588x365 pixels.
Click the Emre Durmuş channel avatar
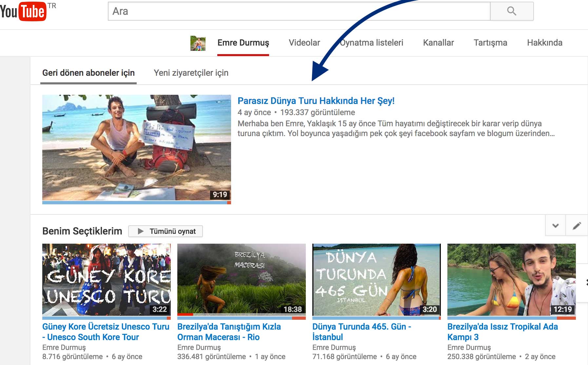tap(198, 43)
